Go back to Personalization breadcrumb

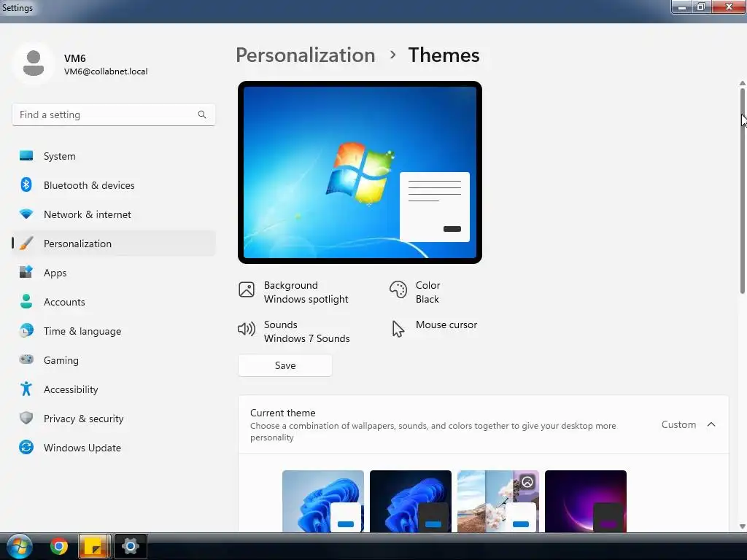(306, 55)
